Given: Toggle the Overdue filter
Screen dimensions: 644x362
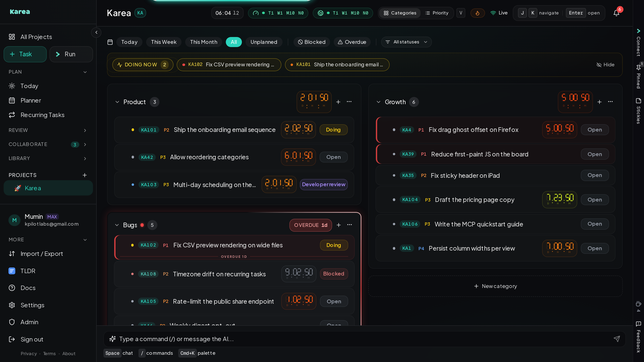Looking at the screenshot, I should (352, 42).
